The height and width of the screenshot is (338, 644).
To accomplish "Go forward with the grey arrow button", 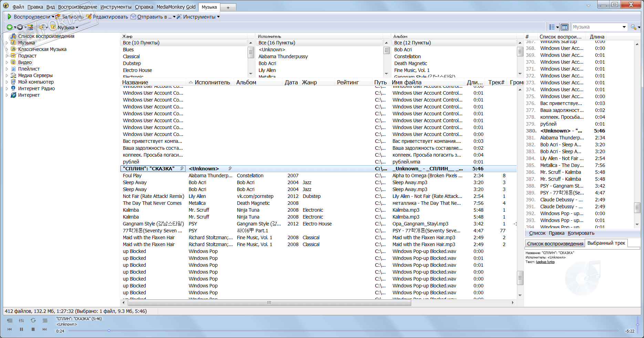I will [20, 27].
